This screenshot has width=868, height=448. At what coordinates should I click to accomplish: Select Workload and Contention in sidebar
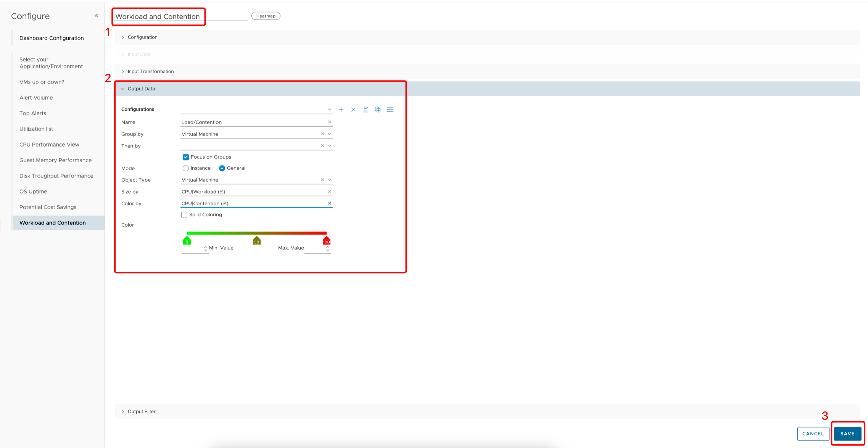52,222
